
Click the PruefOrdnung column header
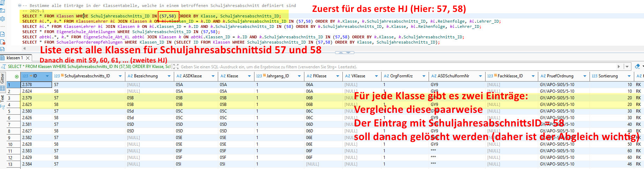point(560,76)
